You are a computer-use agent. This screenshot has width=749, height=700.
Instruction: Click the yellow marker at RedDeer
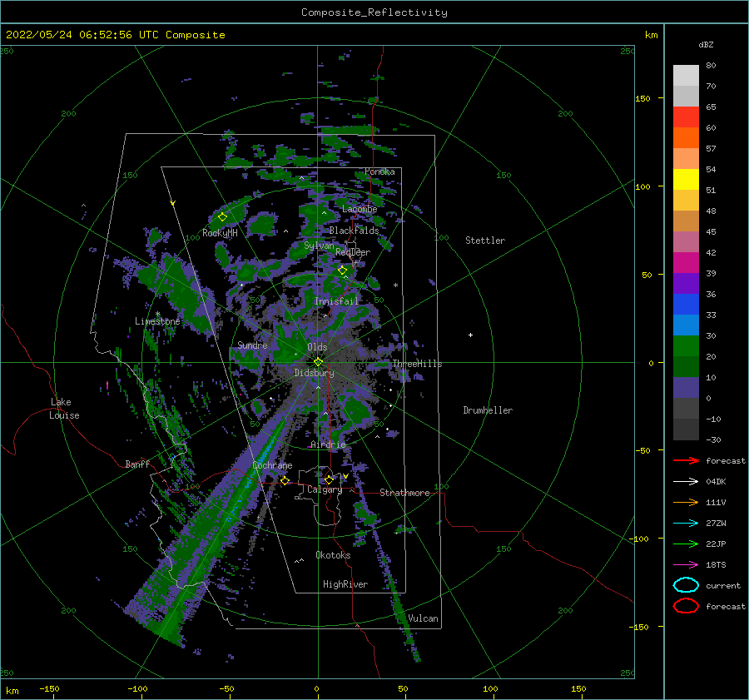(343, 271)
